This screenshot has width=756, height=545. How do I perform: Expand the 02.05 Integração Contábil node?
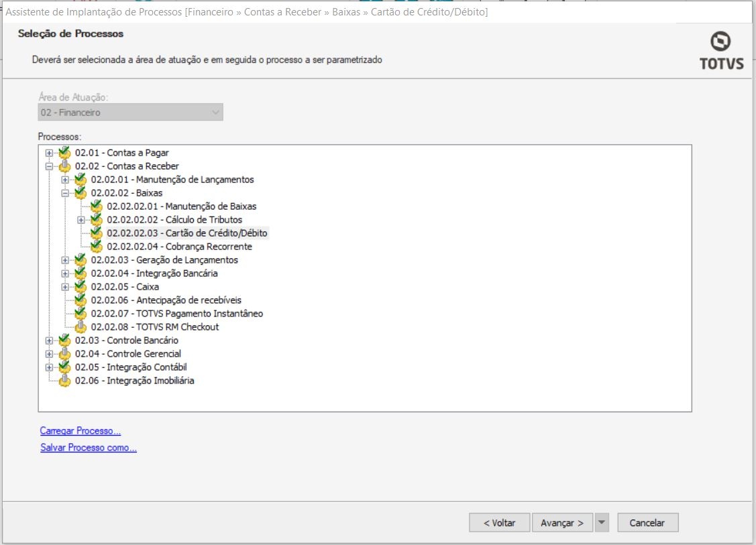pyautogui.click(x=49, y=367)
